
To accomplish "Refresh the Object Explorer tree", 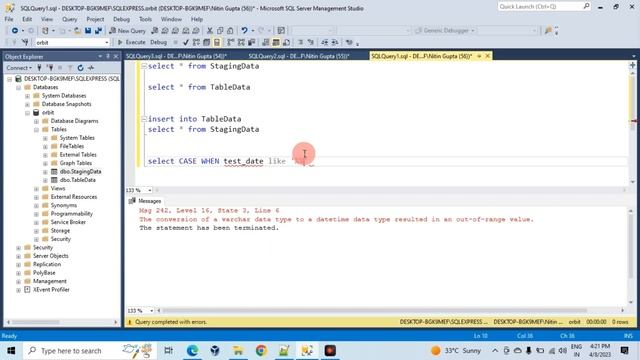I will click(x=80, y=68).
